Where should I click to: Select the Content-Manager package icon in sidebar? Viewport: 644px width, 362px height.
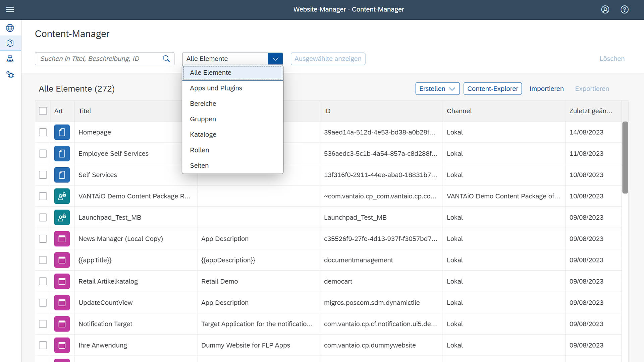point(10,43)
